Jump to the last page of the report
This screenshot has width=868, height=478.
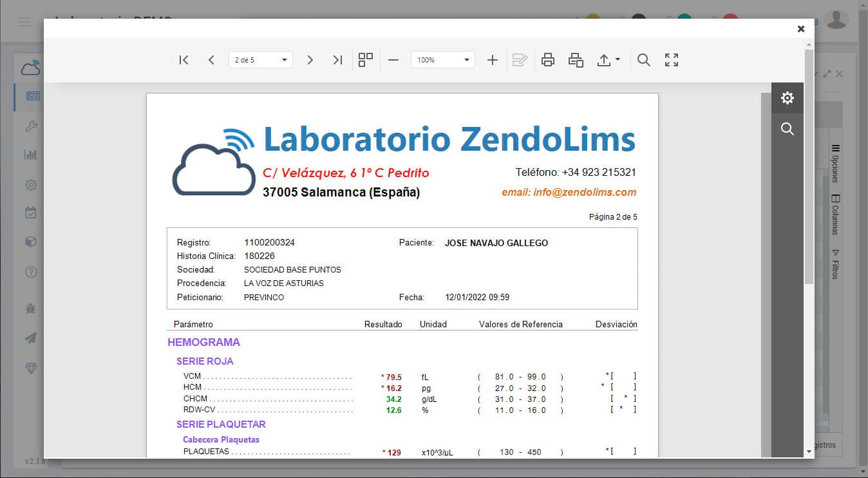337,60
